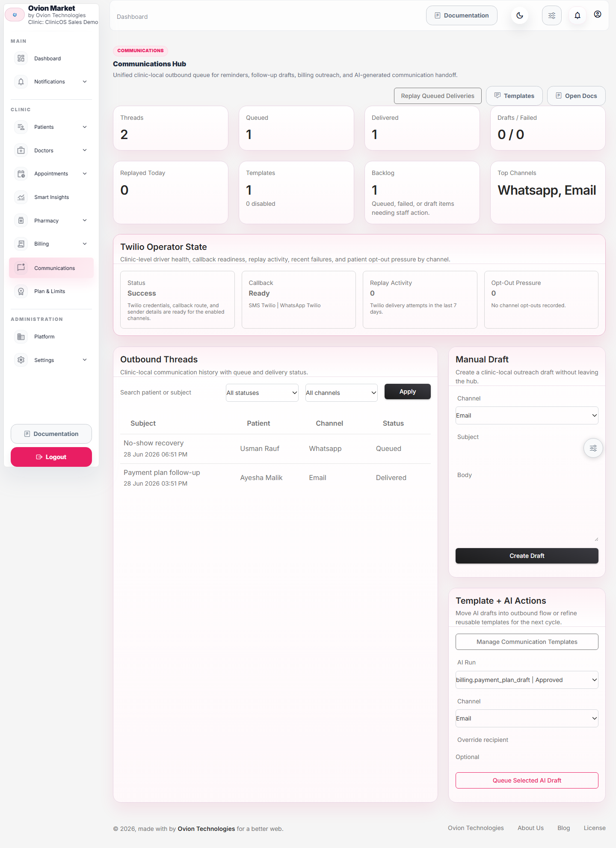Open the All statuses filter dropdown
The width and height of the screenshot is (616, 848).
tap(262, 393)
